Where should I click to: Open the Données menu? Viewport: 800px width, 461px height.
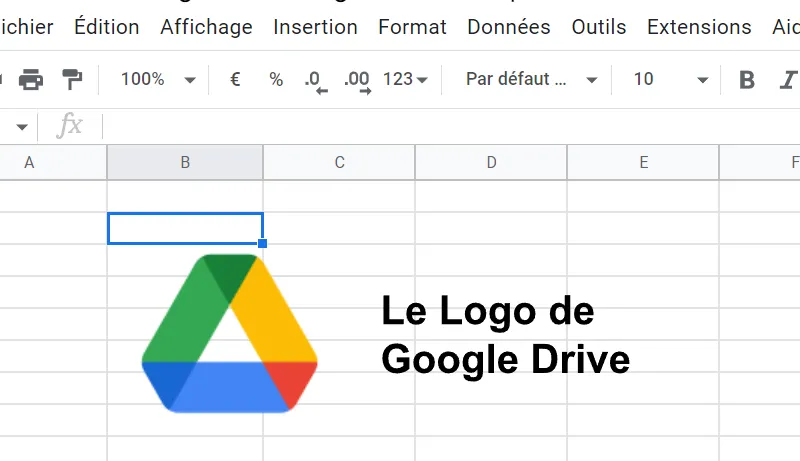coord(509,27)
